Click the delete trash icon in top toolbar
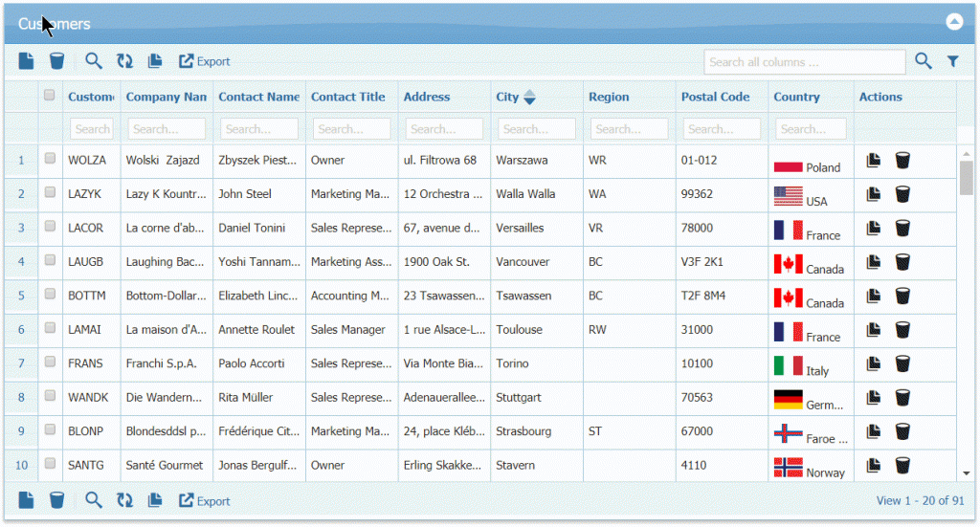Viewport: 980px width, 527px height. (56, 61)
